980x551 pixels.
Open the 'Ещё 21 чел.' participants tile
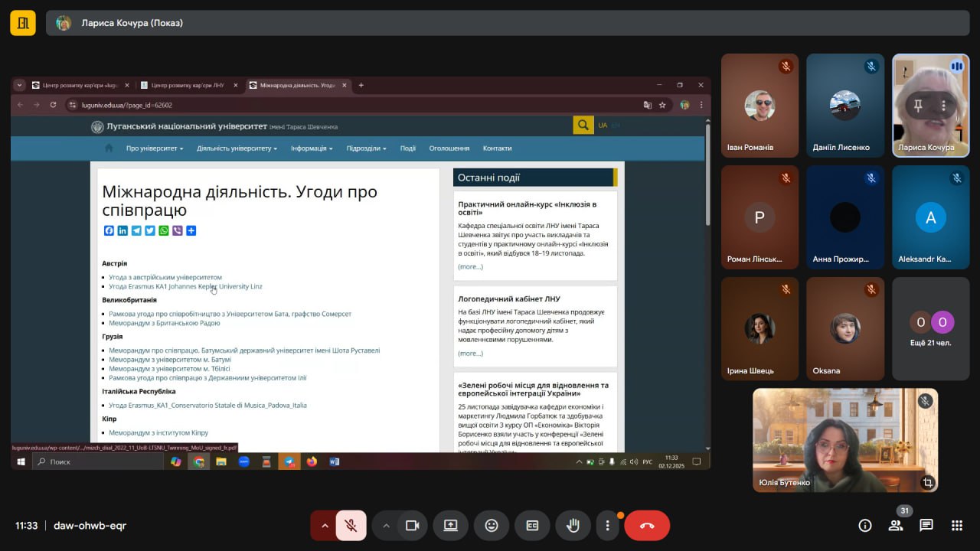930,328
